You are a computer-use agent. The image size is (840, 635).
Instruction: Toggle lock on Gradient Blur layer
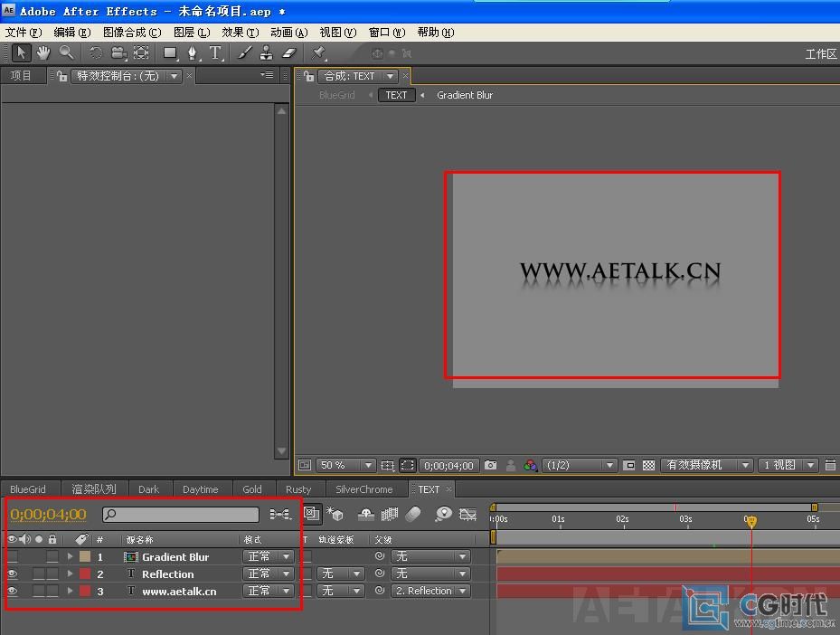[x=52, y=557]
